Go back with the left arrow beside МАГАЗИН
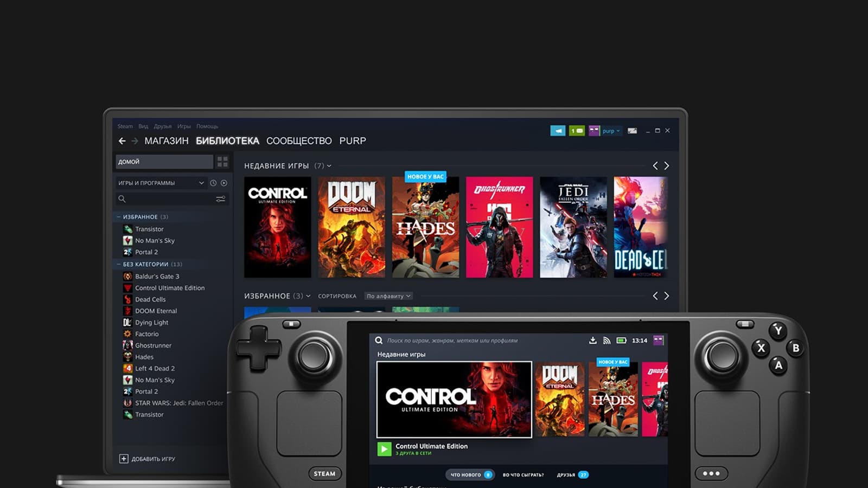Image resolution: width=868 pixels, height=488 pixels. pos(122,141)
